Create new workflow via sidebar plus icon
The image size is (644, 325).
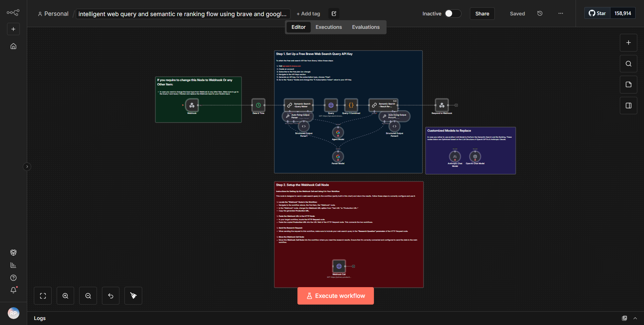pos(13,29)
